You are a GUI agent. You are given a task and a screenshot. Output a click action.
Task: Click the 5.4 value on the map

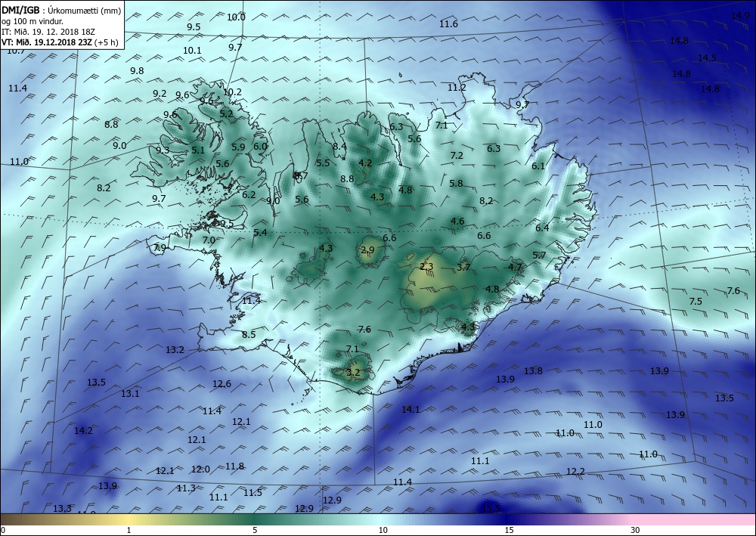260,233
